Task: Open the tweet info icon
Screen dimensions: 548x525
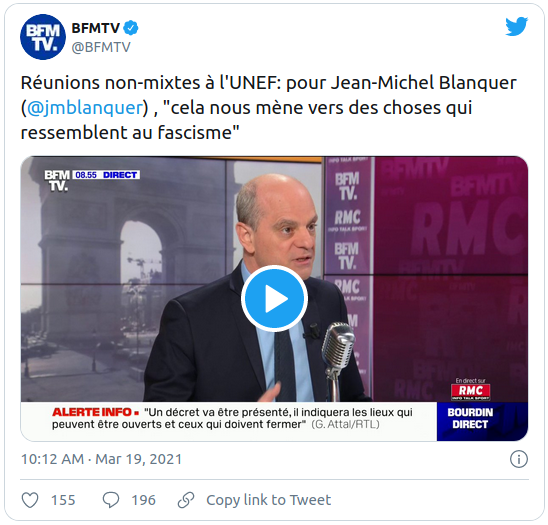Action: pyautogui.click(x=519, y=459)
